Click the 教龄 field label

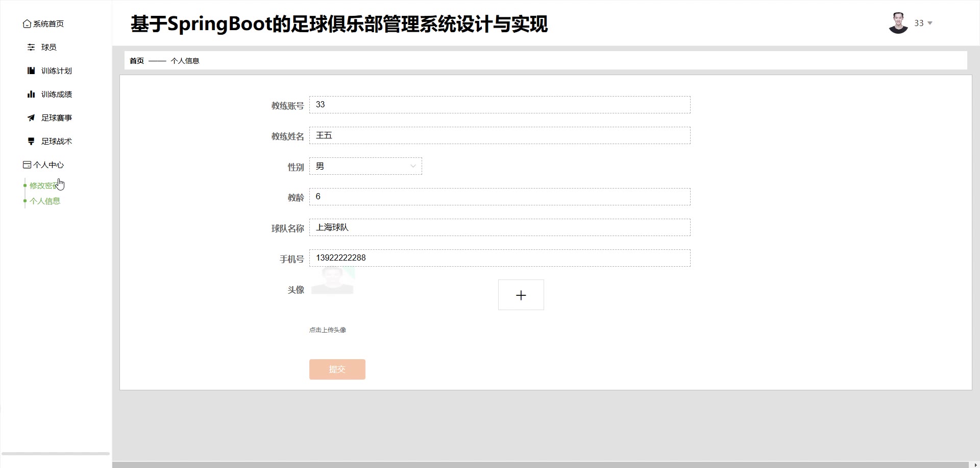(296, 198)
